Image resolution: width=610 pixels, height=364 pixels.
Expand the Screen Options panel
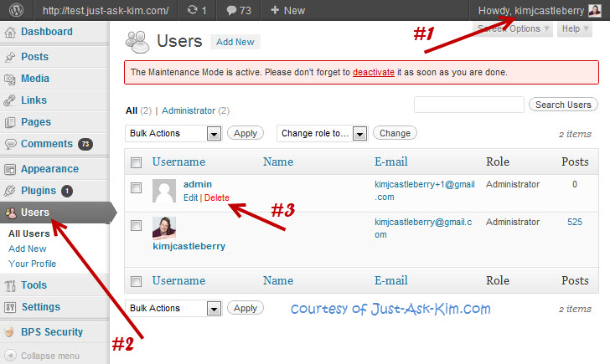click(513, 28)
